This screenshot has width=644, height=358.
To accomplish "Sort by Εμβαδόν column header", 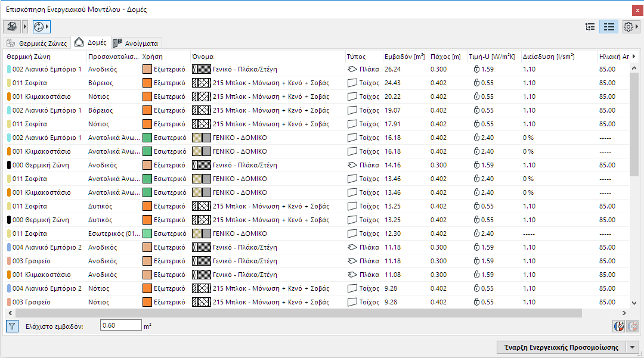I will 405,57.
